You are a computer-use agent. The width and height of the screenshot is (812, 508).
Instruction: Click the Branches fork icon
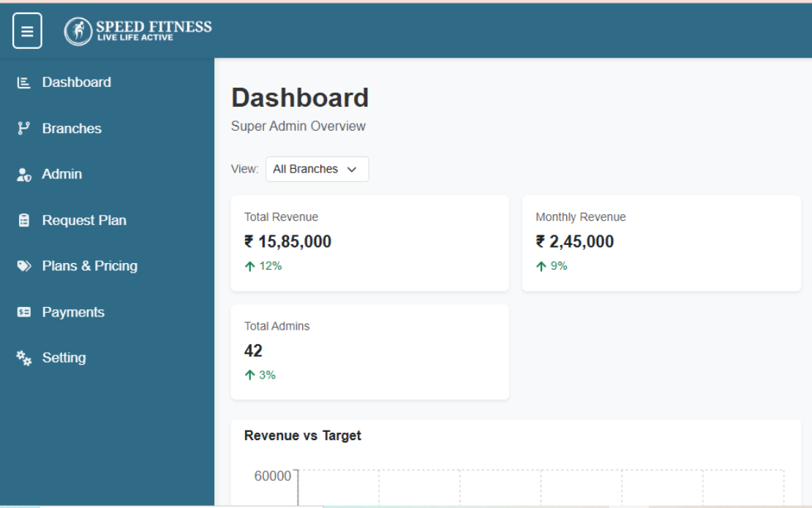pos(24,129)
